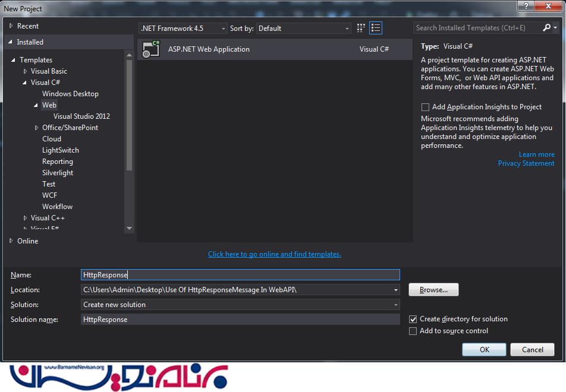Select Visual Studio 2012 under Web
566x392 pixels.
pyautogui.click(x=81, y=116)
